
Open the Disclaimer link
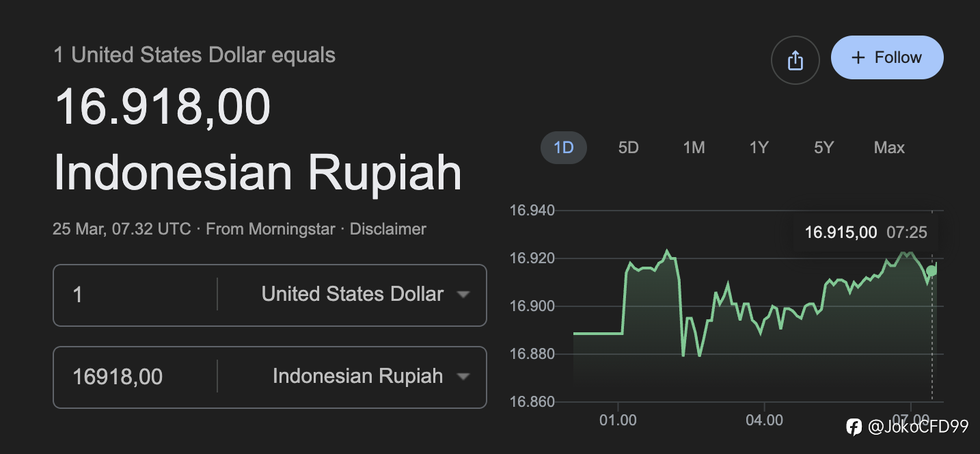coord(387,229)
